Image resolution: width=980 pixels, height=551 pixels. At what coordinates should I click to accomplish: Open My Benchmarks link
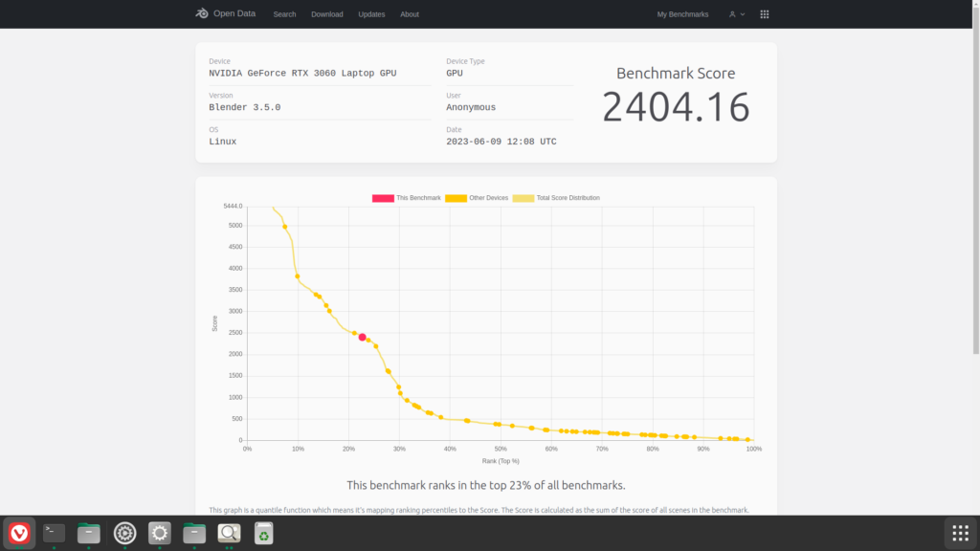(682, 13)
